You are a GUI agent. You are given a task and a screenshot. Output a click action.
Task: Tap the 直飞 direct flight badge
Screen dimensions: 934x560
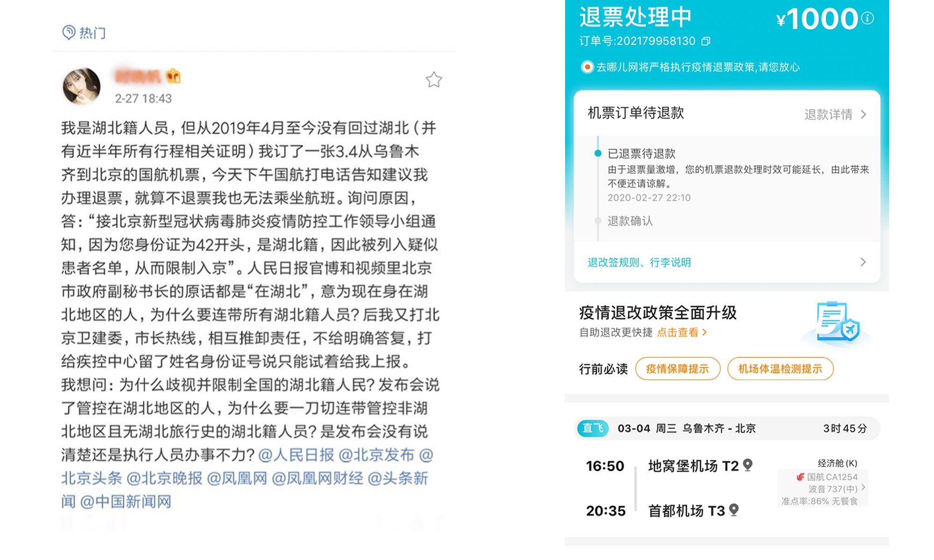(x=593, y=428)
